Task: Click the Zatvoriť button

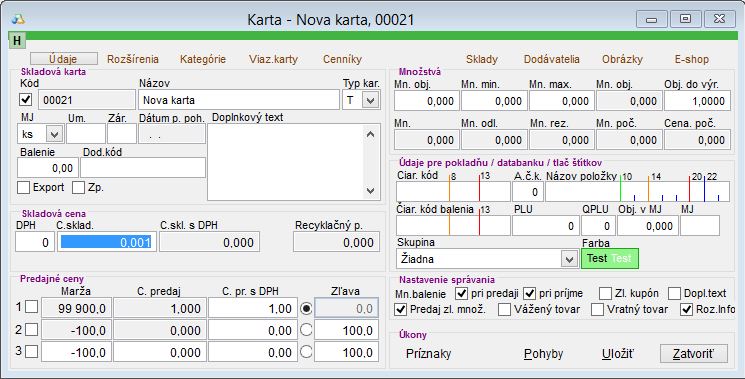Action: tap(694, 354)
